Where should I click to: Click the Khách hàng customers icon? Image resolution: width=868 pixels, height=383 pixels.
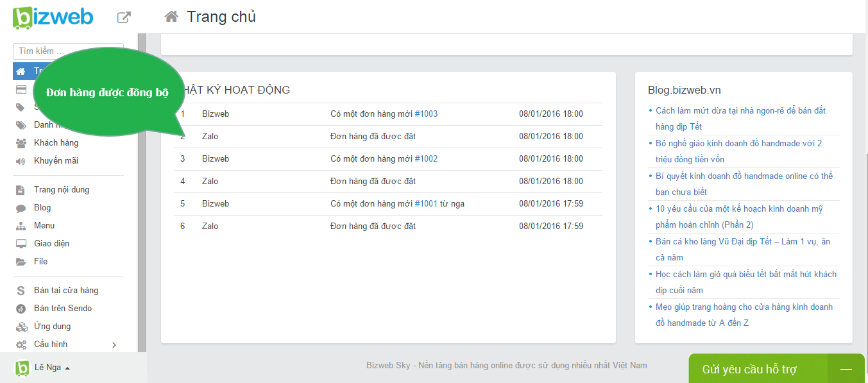click(21, 143)
